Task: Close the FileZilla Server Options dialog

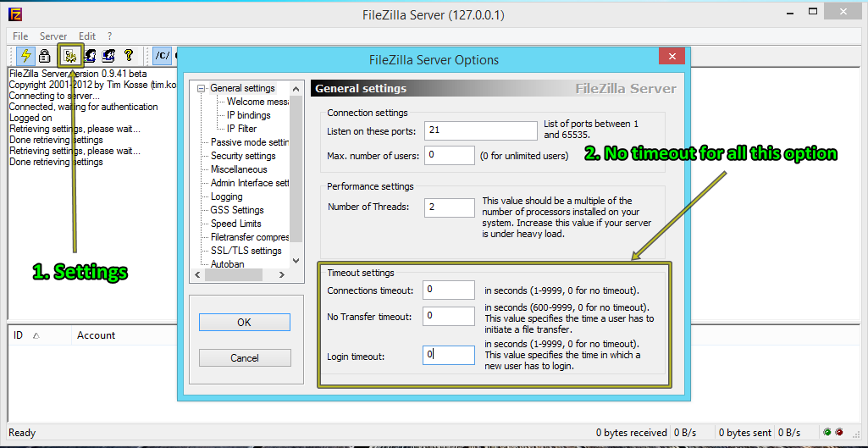Action: click(x=672, y=57)
